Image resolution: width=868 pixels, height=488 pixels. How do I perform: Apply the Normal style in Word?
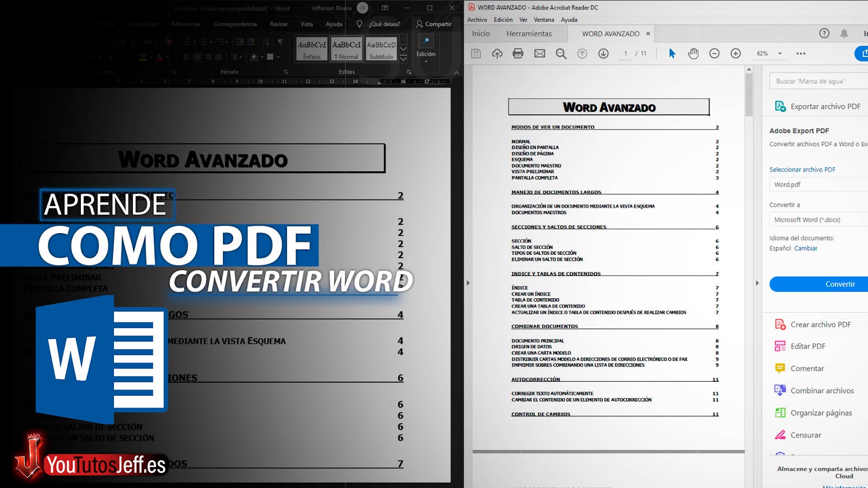point(347,49)
